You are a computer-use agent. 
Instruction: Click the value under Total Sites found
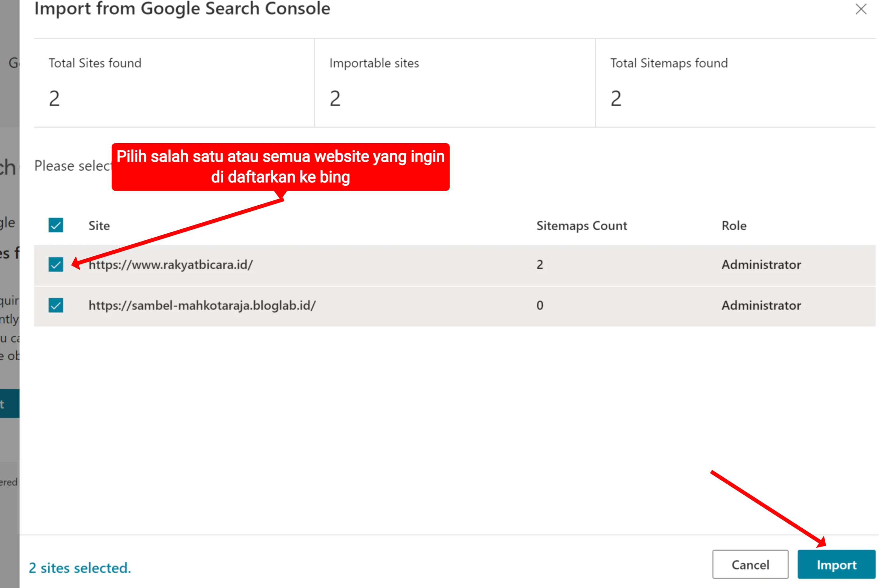(54, 99)
